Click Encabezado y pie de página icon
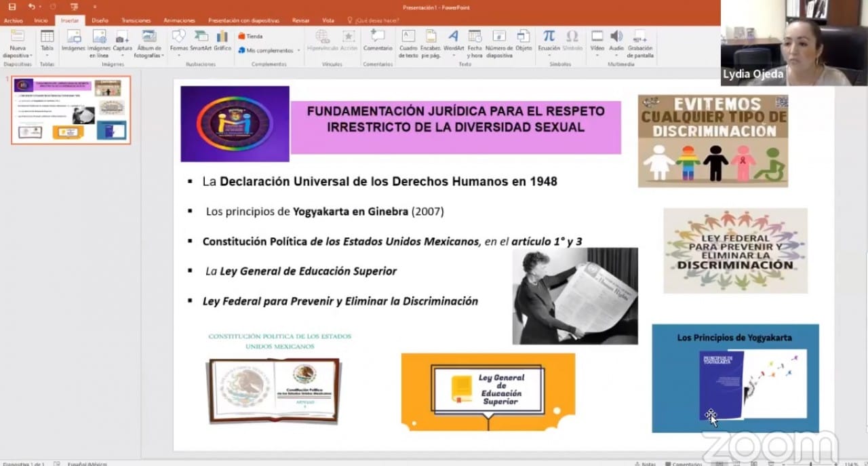Viewport: 868px width, 466px height. [x=431, y=43]
